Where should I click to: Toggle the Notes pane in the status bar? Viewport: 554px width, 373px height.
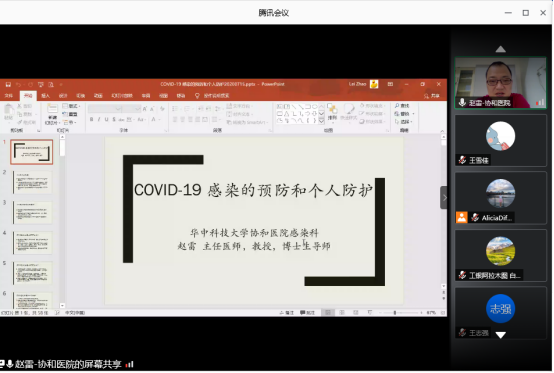[x=287, y=313]
